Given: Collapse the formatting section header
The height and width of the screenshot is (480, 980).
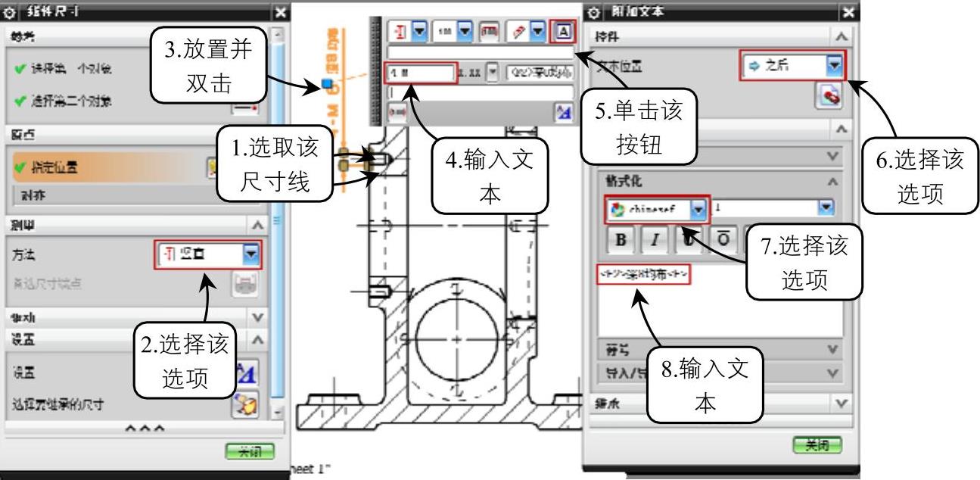Looking at the screenshot, I should pos(832,182).
